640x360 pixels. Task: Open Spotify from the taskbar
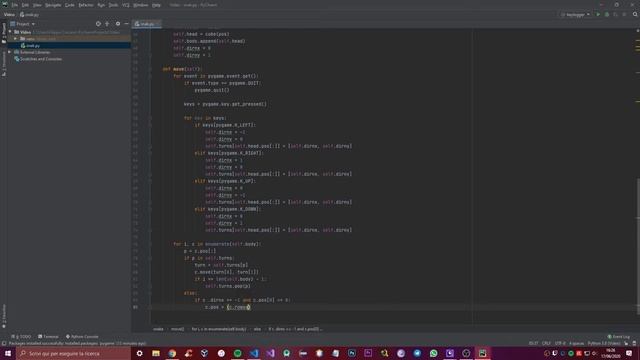(x=238, y=353)
